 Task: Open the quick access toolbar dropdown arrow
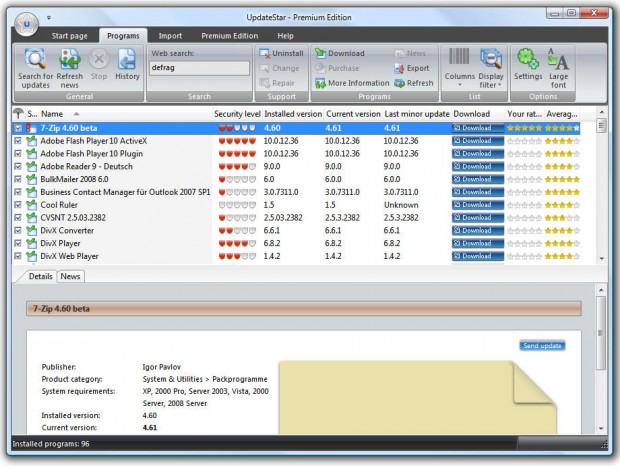tap(49, 17)
